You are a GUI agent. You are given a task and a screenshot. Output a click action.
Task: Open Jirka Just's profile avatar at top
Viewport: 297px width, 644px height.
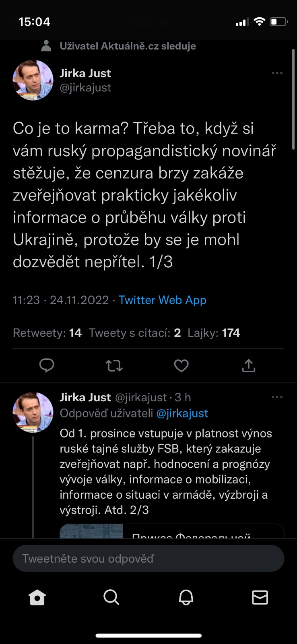click(33, 80)
